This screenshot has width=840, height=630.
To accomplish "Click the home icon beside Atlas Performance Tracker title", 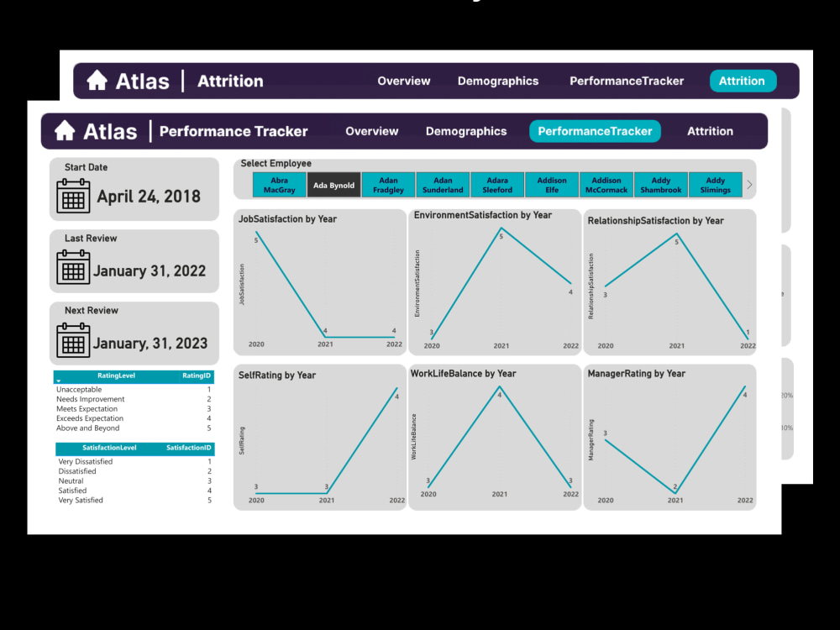I will (66, 131).
